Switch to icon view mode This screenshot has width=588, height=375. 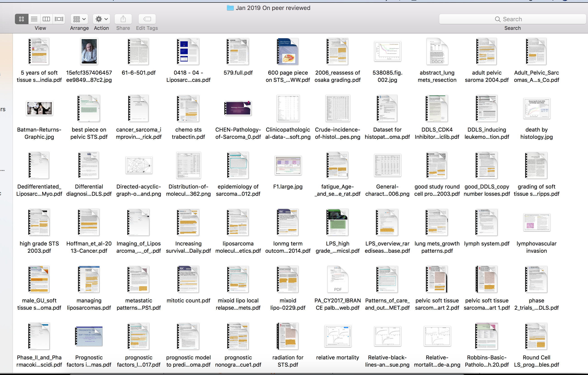[21, 19]
